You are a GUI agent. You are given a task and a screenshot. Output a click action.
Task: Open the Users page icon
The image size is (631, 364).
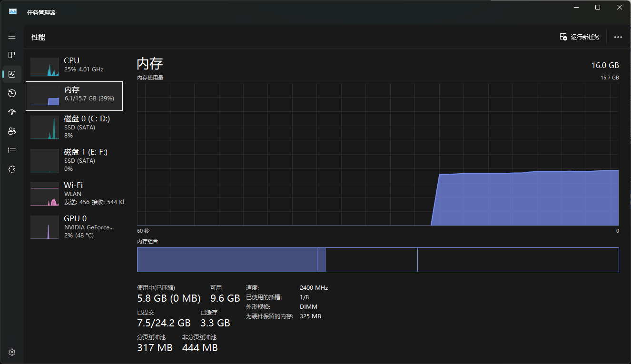[x=12, y=131]
